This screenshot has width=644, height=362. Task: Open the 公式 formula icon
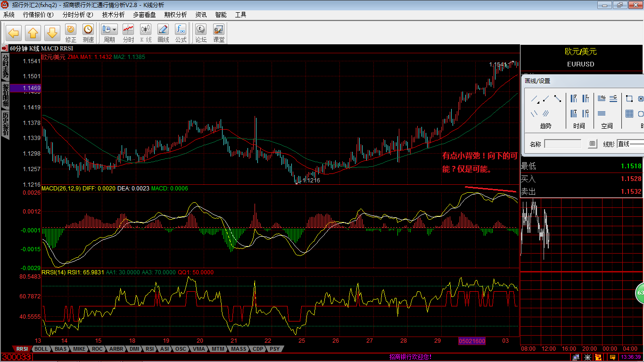[x=181, y=33]
